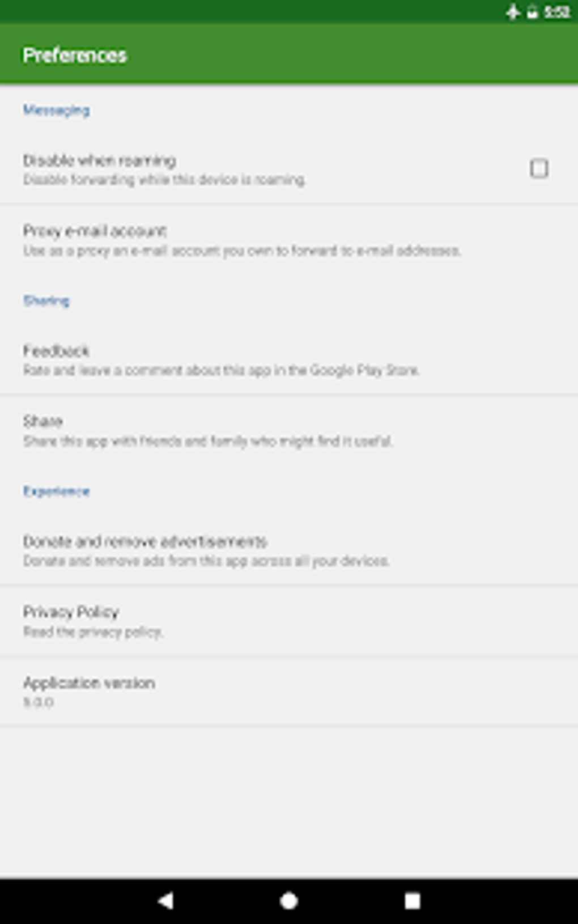Tap the Experience section header
This screenshot has height=924, width=578.
point(56,491)
